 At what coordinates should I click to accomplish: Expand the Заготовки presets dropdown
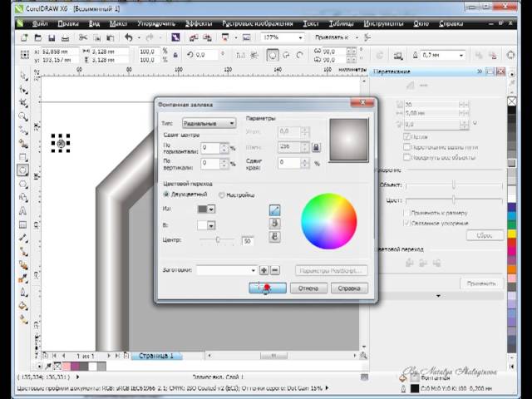(x=228, y=270)
